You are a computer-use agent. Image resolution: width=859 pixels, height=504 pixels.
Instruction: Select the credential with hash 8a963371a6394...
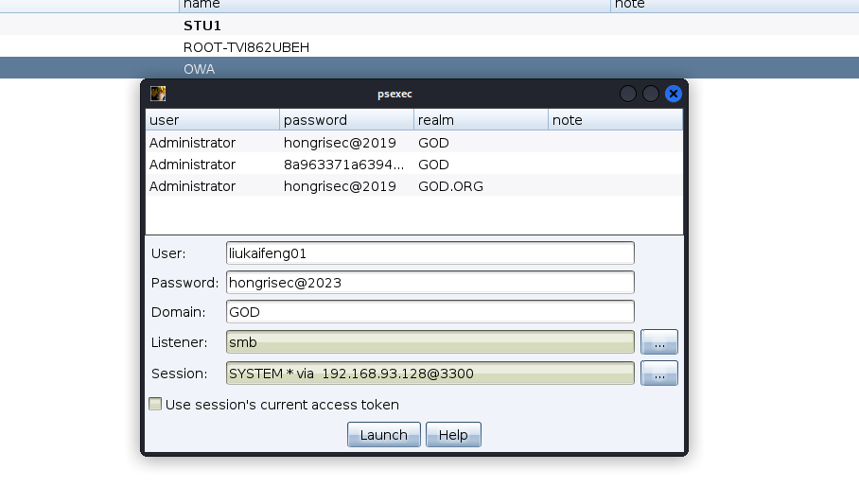click(x=412, y=165)
